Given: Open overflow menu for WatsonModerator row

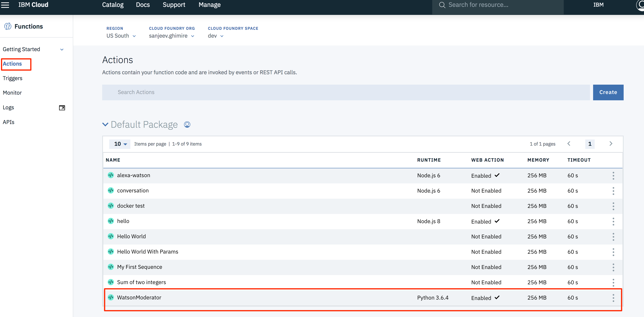Looking at the screenshot, I should click(x=613, y=298).
